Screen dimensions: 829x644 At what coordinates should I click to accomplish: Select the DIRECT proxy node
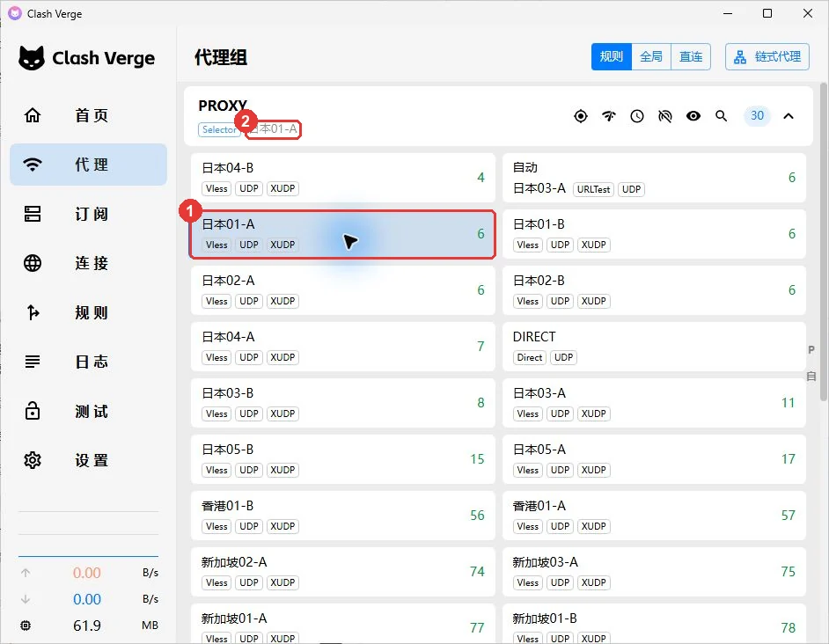654,347
